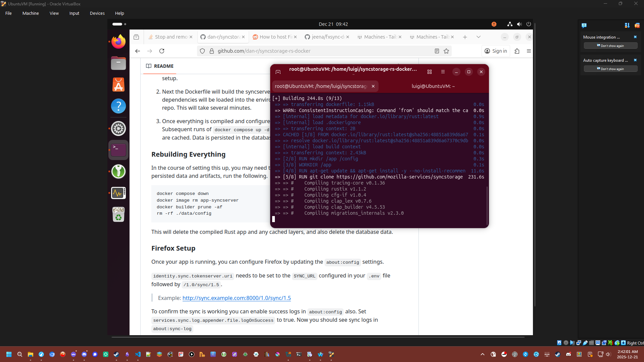Viewport: 644px width, 362px height.
Task: Click Don't show again for Auto capture keyboard
Action: pyautogui.click(x=610, y=69)
